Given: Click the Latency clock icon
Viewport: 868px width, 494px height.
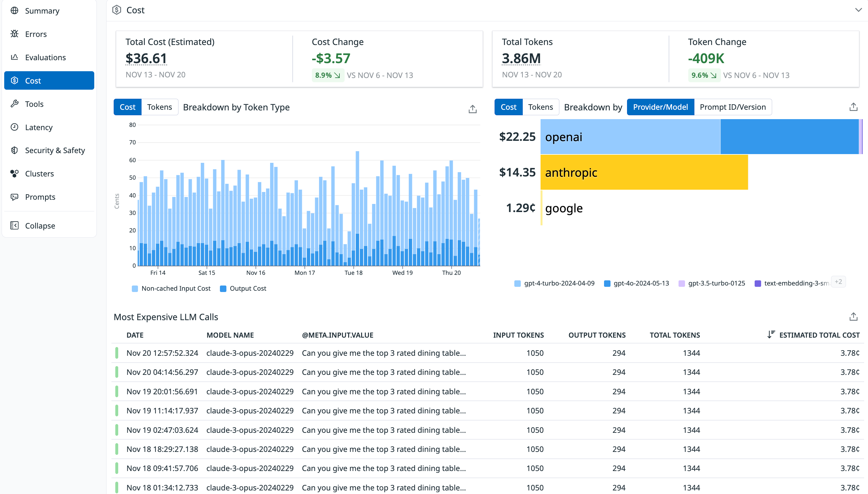Looking at the screenshot, I should pyautogui.click(x=14, y=127).
